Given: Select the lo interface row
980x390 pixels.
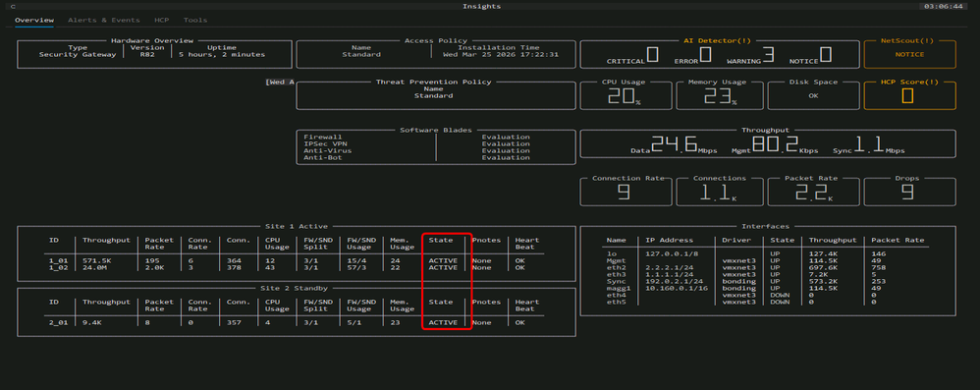Looking at the screenshot, I should [766, 253].
